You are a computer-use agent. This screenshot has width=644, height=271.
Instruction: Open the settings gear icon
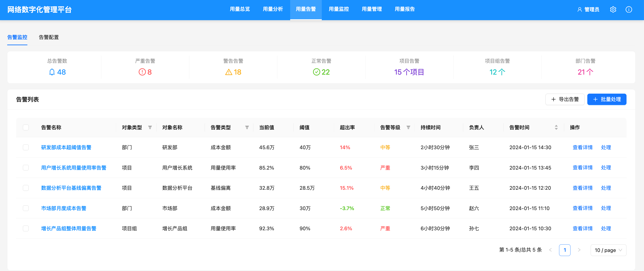point(613,9)
